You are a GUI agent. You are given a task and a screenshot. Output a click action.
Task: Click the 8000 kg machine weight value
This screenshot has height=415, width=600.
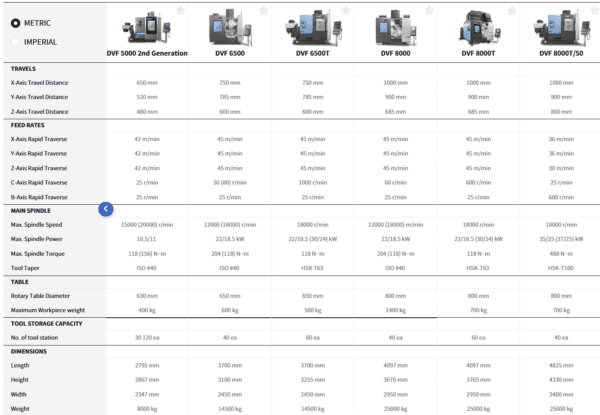(147, 409)
